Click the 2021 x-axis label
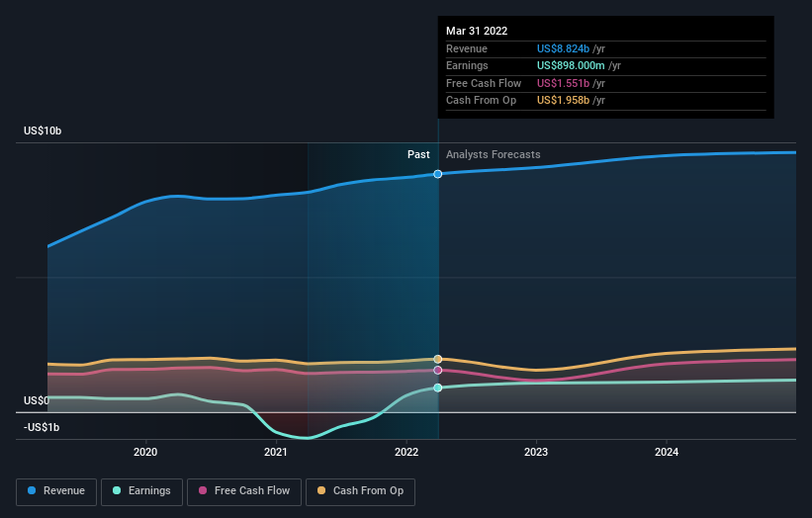The image size is (812, 518). click(276, 452)
